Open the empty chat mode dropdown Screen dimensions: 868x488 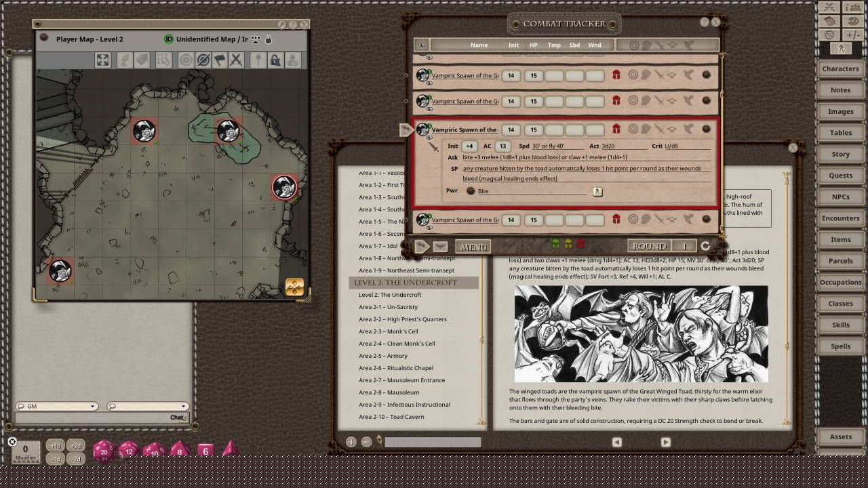[x=147, y=407]
